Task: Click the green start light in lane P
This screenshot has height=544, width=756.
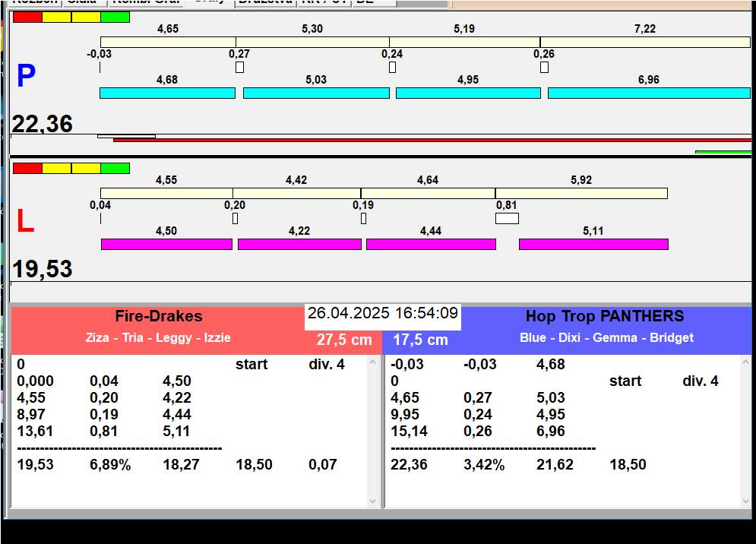Action: 115,17
